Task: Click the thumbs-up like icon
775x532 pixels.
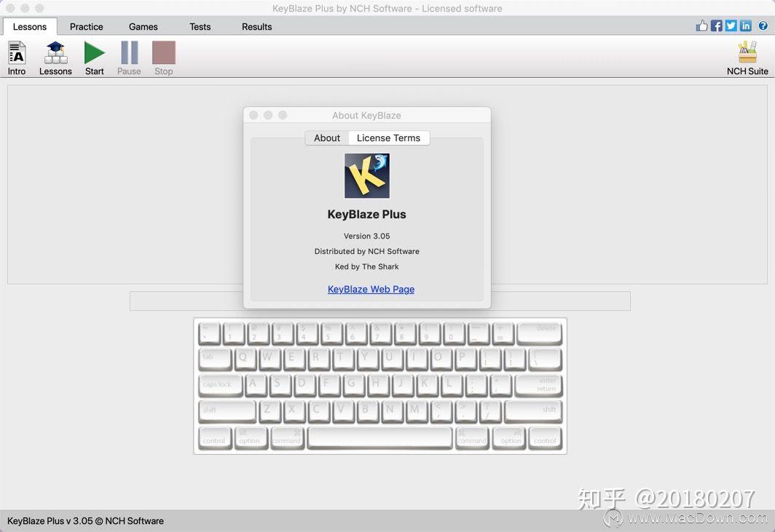Action: tap(701, 25)
